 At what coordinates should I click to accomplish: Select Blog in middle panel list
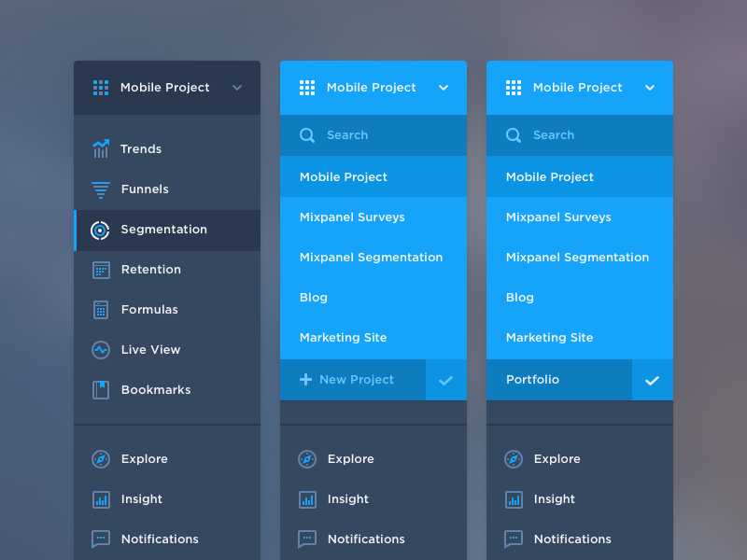coord(373,297)
